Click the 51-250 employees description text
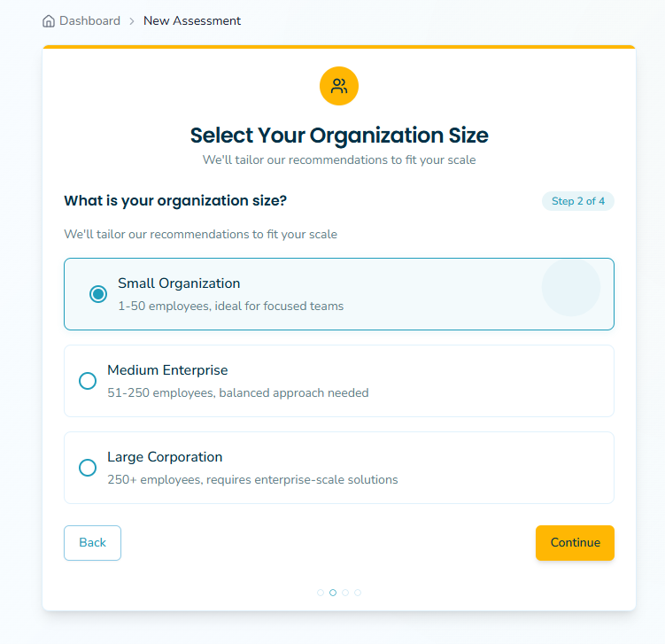Viewport: 665px width, 644px height. [237, 392]
